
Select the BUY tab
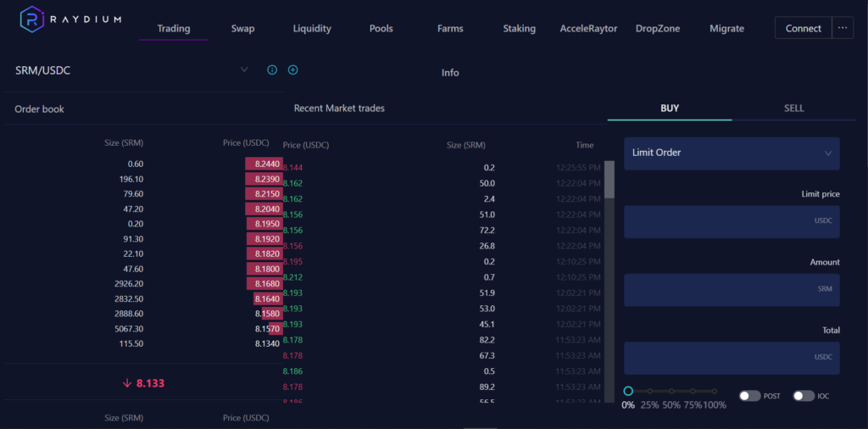[670, 109]
